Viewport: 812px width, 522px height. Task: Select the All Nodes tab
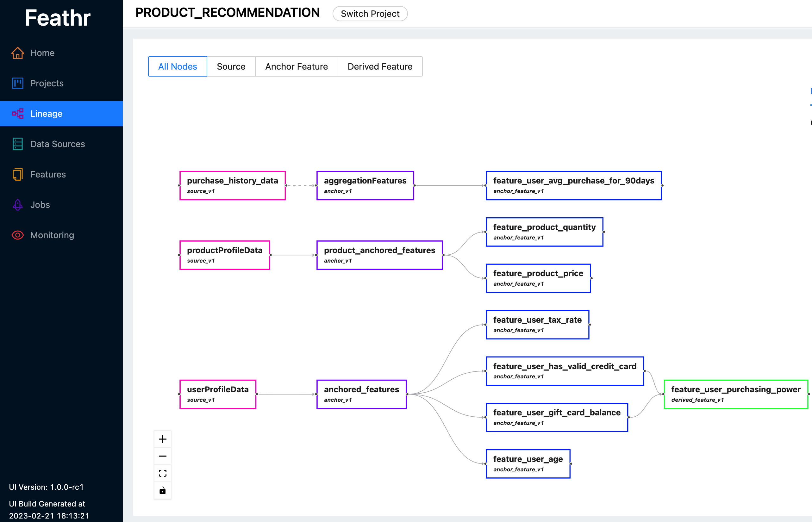click(x=178, y=66)
